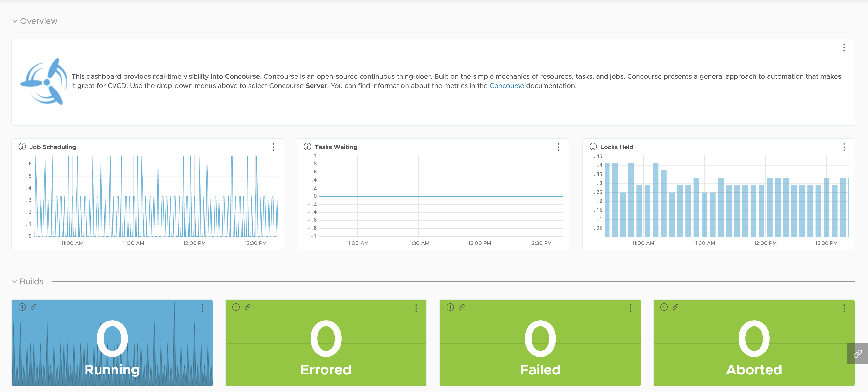
Task: Click the info icon on the Failed tile
Action: click(x=450, y=307)
